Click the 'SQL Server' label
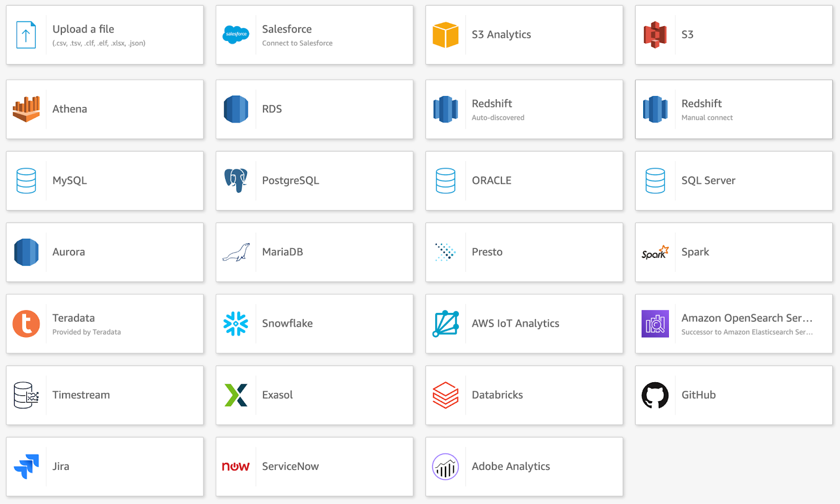 708,181
